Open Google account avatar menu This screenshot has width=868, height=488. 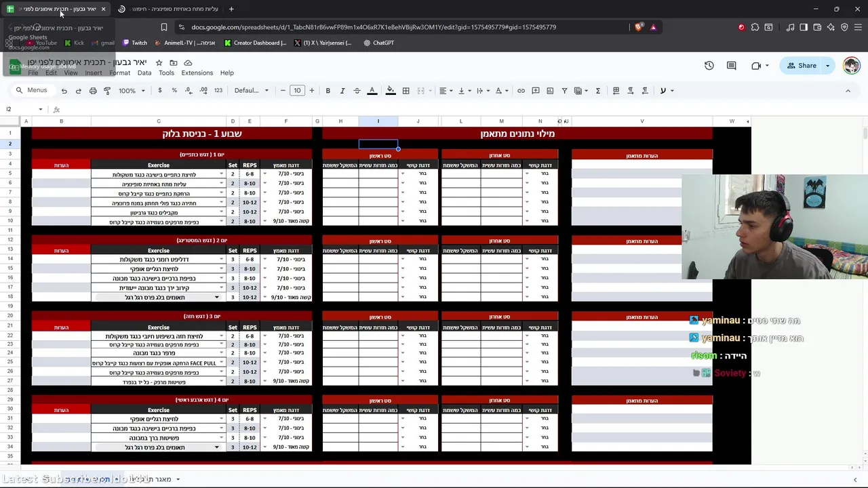tap(852, 66)
